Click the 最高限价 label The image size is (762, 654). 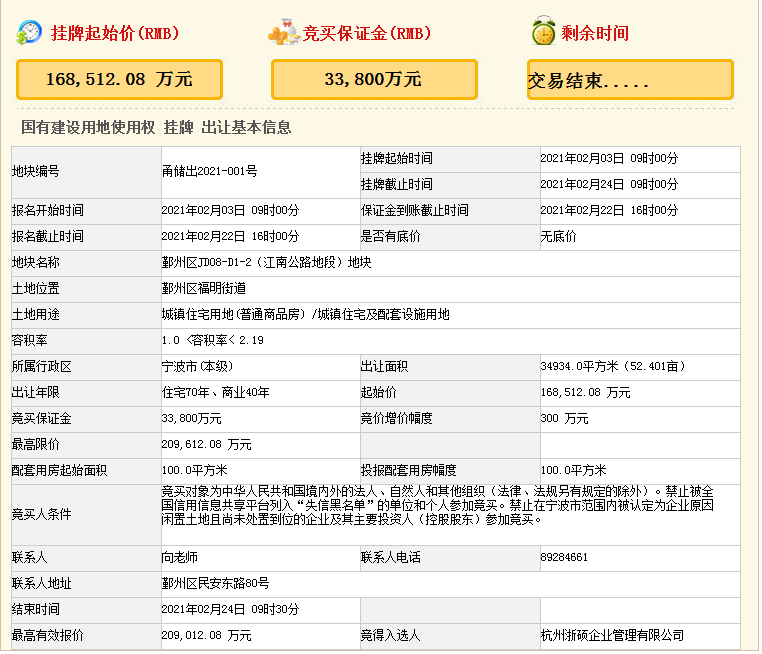click(35, 445)
